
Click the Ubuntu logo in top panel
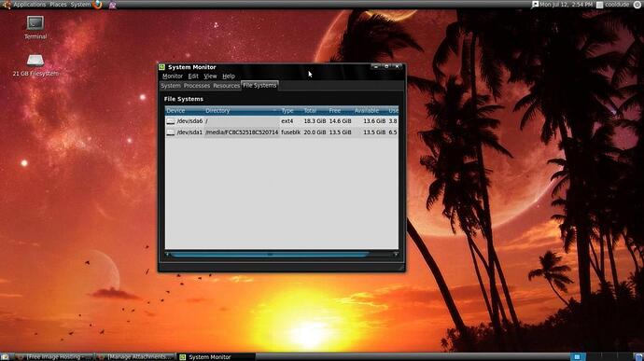click(7, 5)
